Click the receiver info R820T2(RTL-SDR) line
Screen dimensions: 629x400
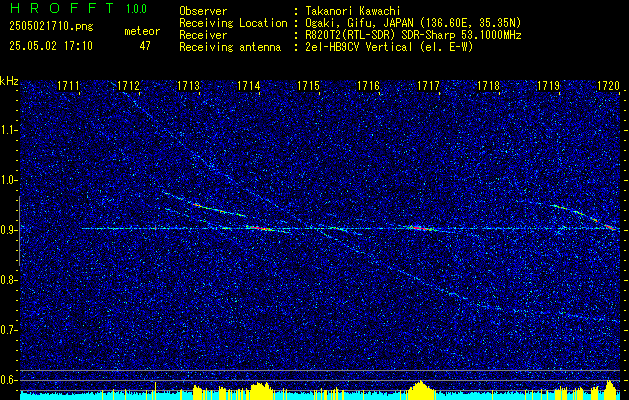(413, 35)
